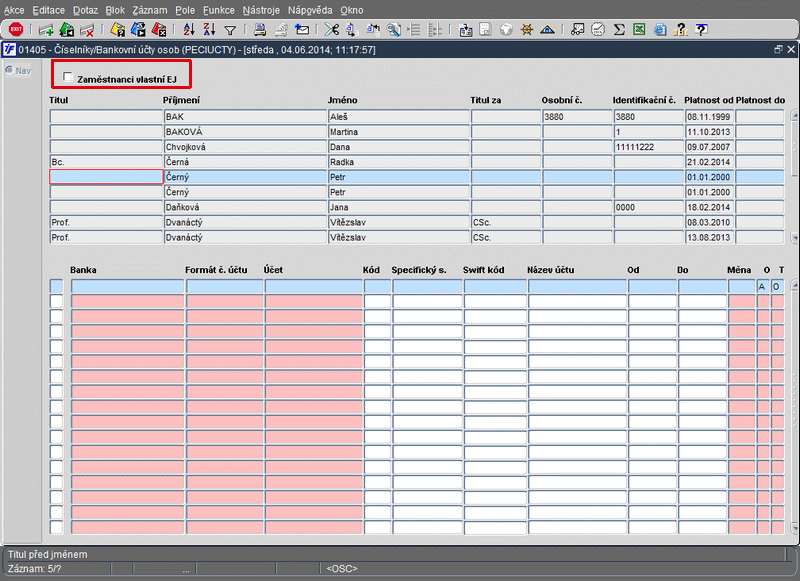Click the delete record icon with red X
This screenshot has height=581, width=800.
coord(87,30)
